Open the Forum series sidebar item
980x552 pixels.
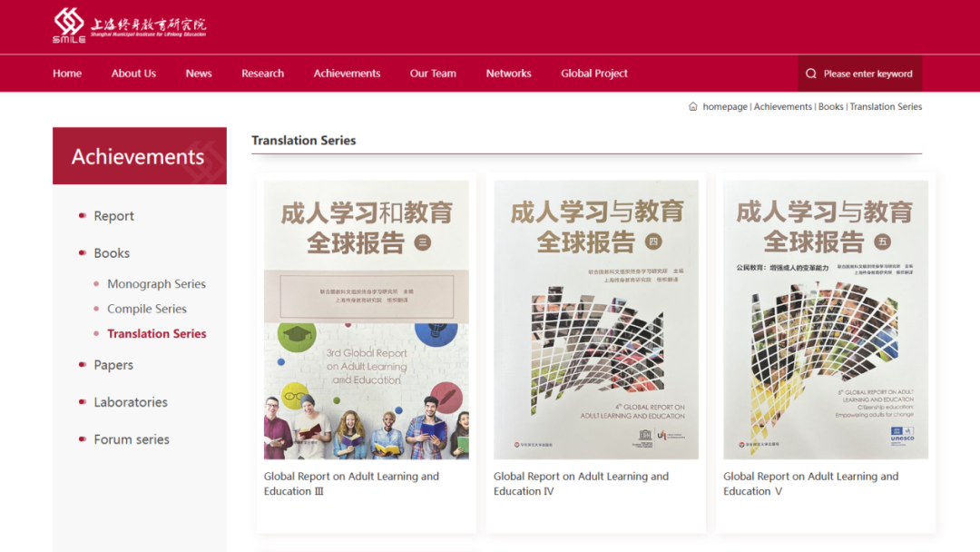[132, 439]
